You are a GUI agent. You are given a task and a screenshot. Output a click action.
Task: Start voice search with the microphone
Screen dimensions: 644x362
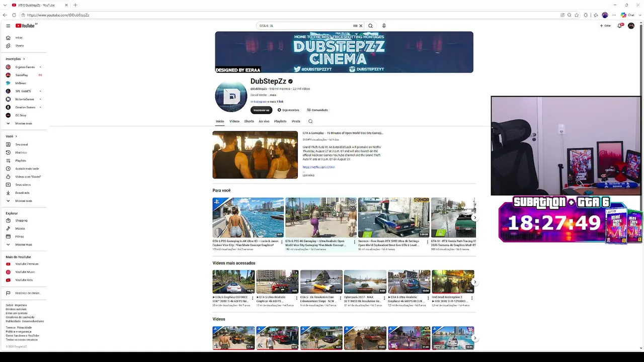384,26
